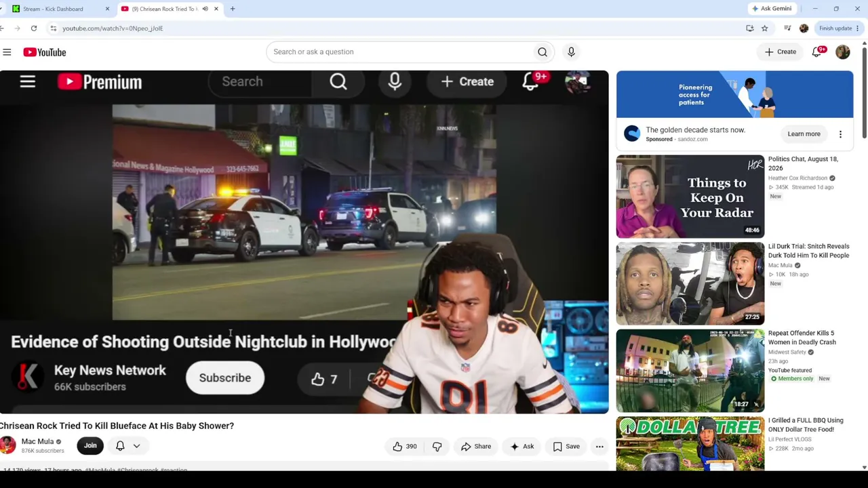
Task: View site information icon beside the URL
Action: click(54, 28)
